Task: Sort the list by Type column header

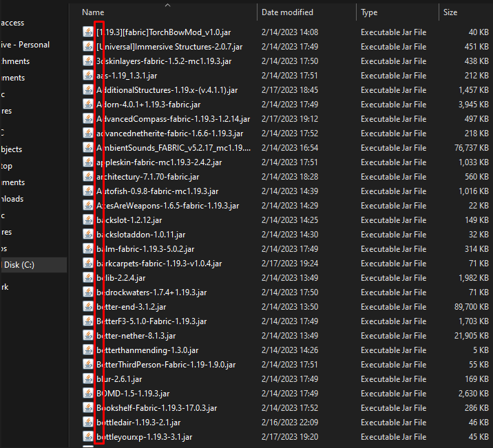Action: click(x=369, y=12)
